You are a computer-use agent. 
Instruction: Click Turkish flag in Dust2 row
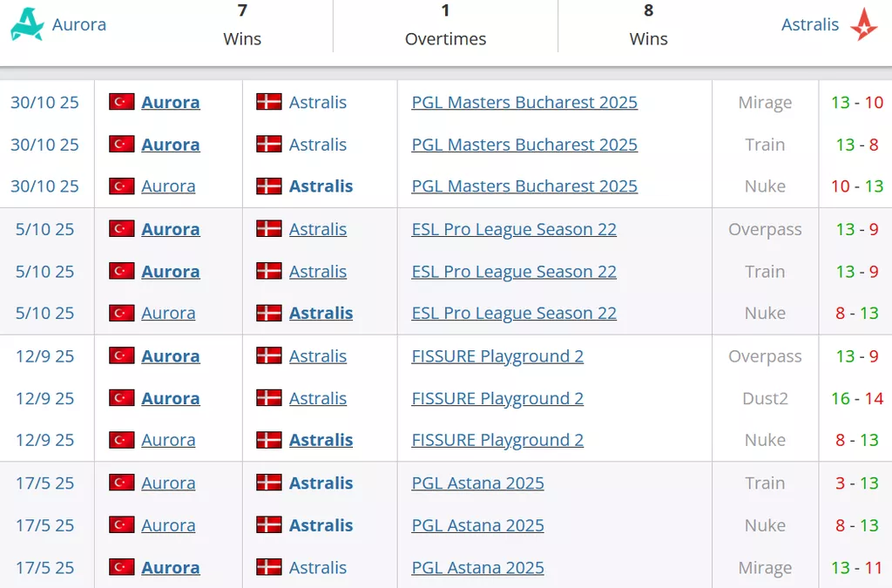pyautogui.click(x=121, y=398)
